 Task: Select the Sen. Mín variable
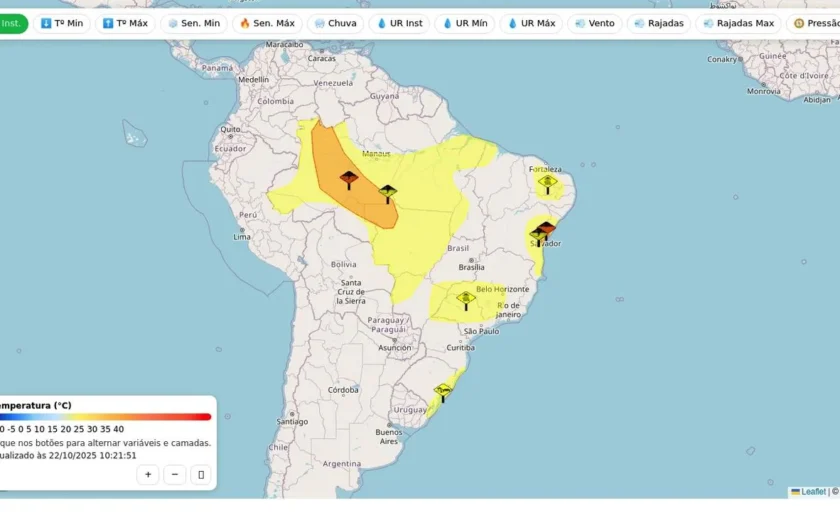[194, 24]
